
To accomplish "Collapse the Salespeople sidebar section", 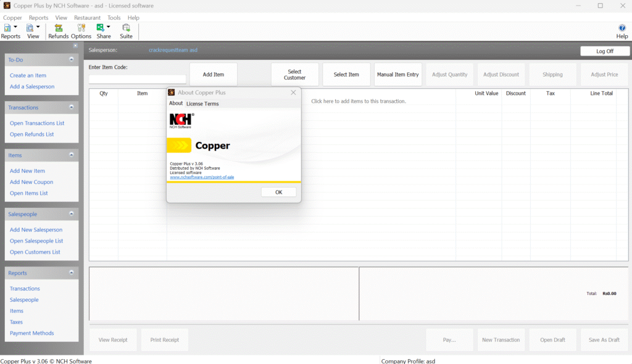I will pos(72,214).
